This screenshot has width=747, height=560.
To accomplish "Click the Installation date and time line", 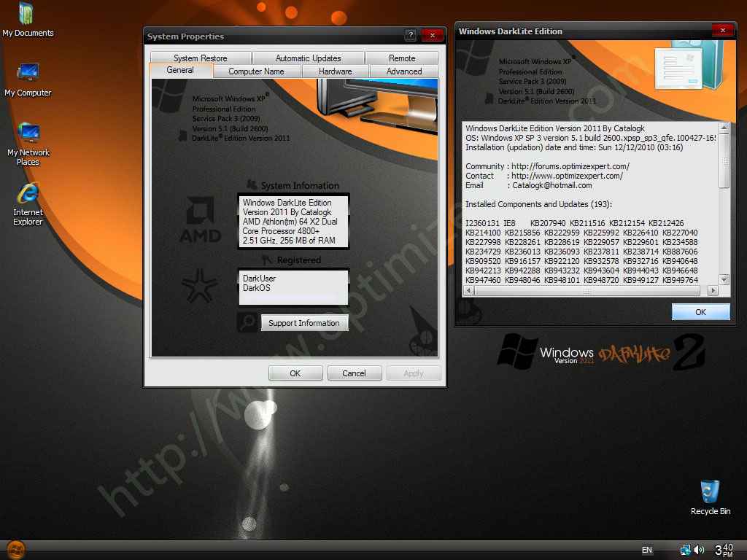I will [574, 147].
